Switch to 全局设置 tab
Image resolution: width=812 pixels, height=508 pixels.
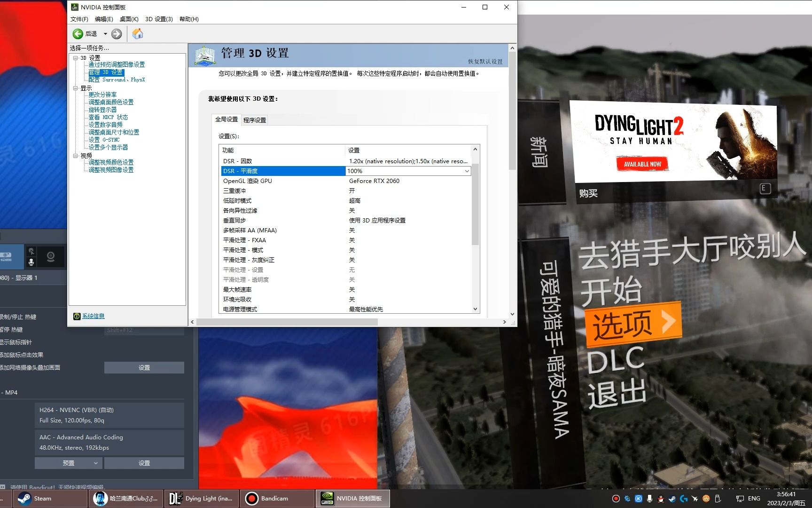pos(226,119)
